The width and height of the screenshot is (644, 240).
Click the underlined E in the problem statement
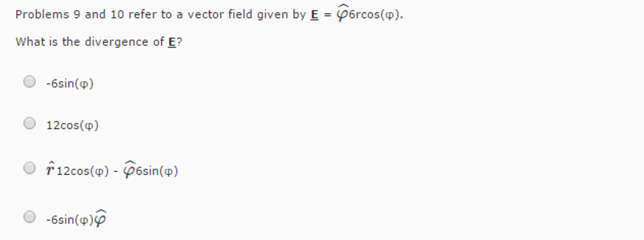pyautogui.click(x=314, y=15)
